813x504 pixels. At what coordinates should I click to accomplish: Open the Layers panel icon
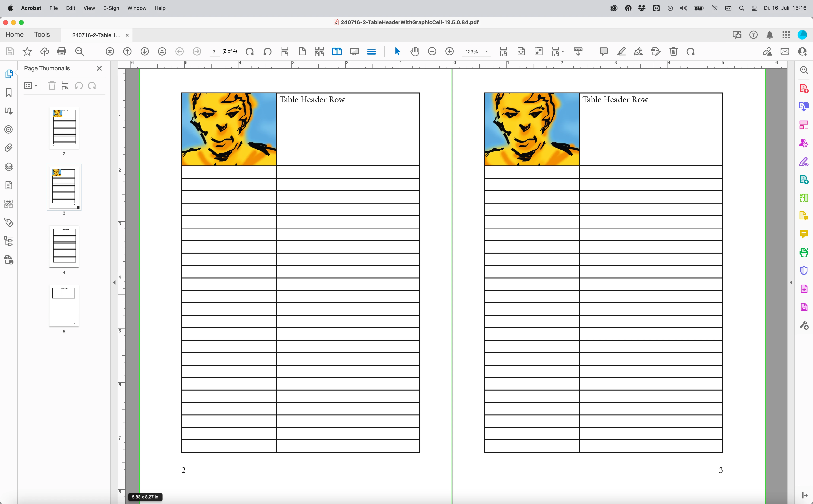9,167
